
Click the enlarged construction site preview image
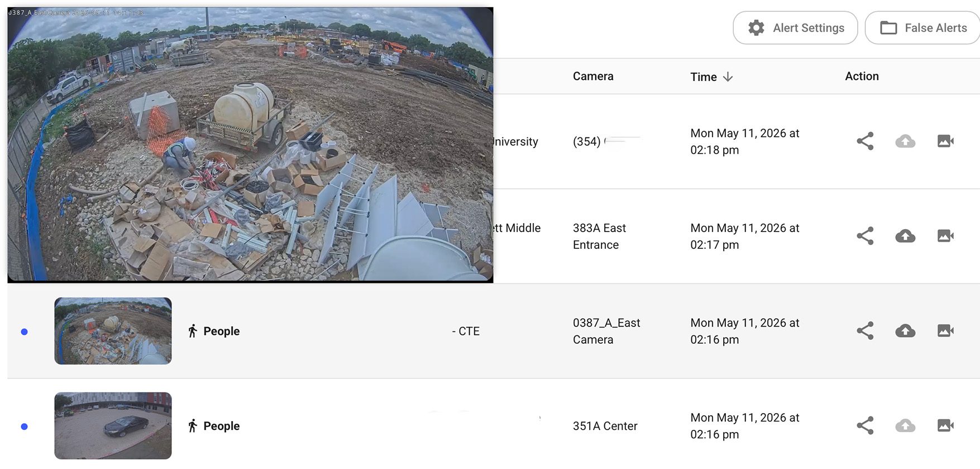(x=250, y=145)
